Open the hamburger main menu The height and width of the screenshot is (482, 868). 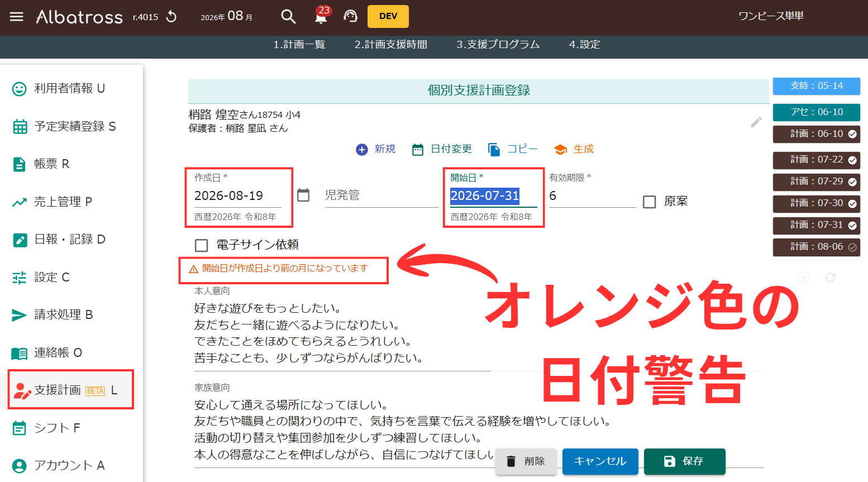pyautogui.click(x=17, y=17)
